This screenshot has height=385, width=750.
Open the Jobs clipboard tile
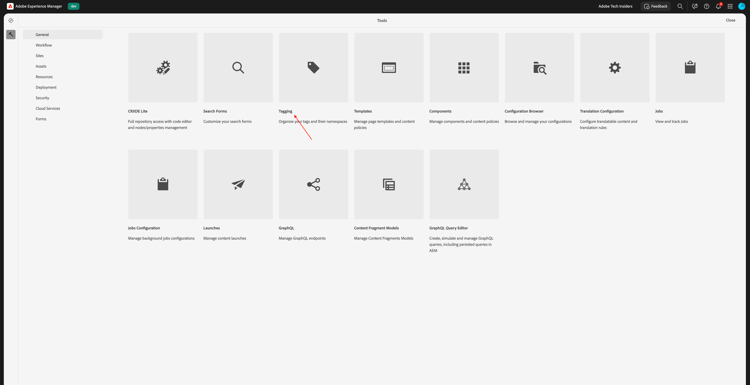690,67
